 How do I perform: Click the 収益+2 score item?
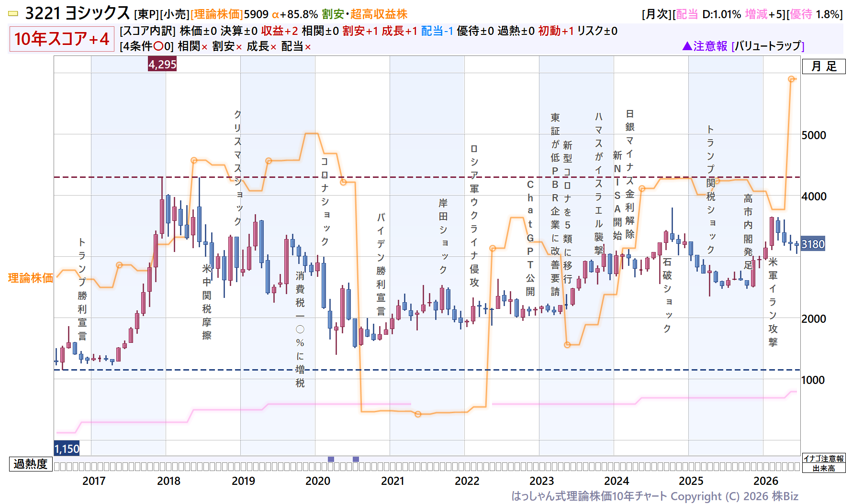coord(280,31)
